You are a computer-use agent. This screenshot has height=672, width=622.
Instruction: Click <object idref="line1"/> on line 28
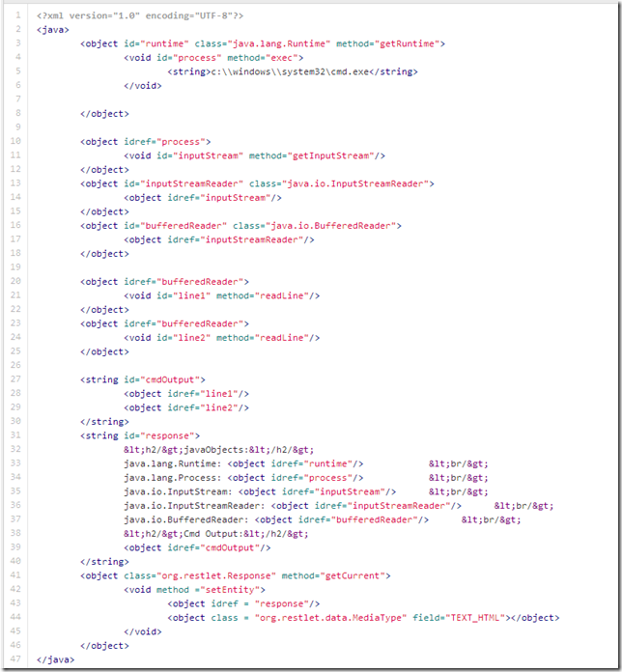coord(186,394)
